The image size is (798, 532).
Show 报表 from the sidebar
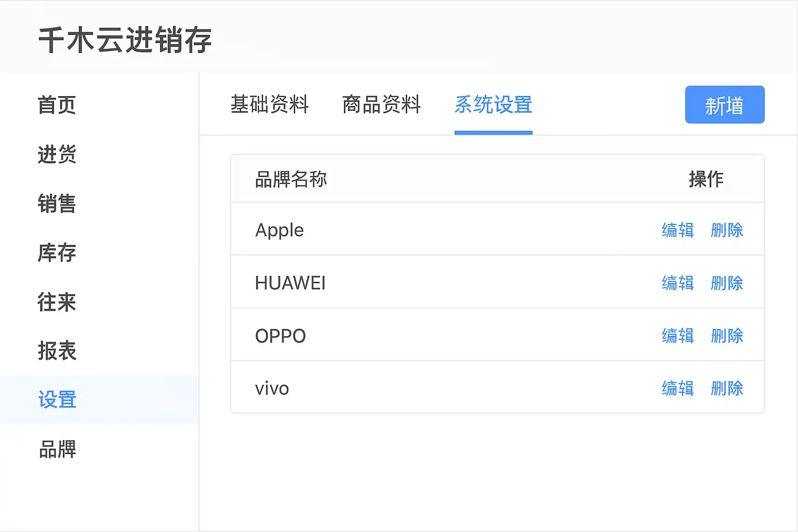(x=57, y=351)
